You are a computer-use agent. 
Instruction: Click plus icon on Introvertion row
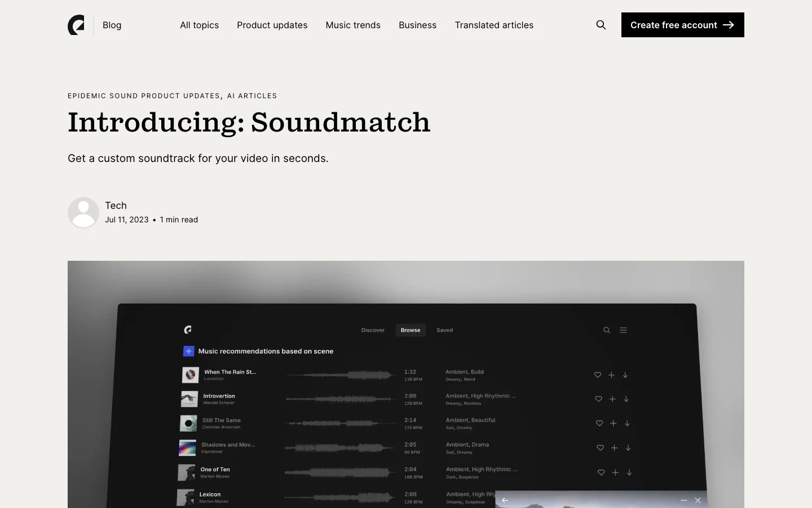612,399
